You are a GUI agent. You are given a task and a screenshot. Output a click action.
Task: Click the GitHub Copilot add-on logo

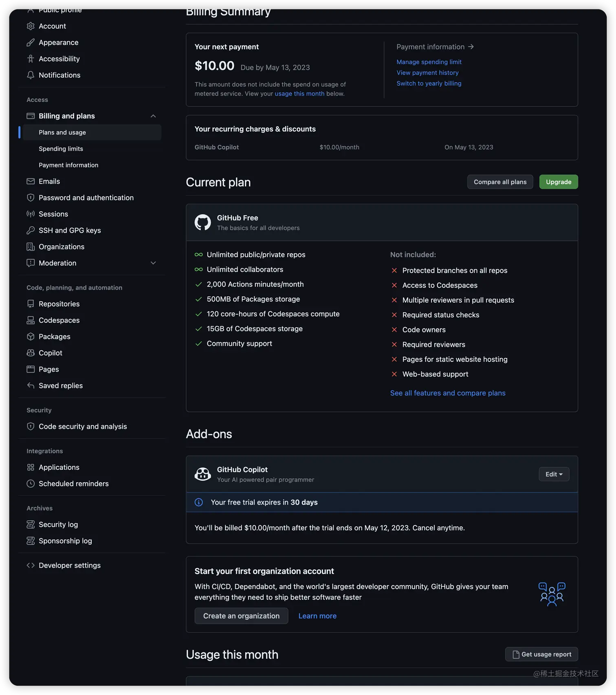pyautogui.click(x=203, y=474)
